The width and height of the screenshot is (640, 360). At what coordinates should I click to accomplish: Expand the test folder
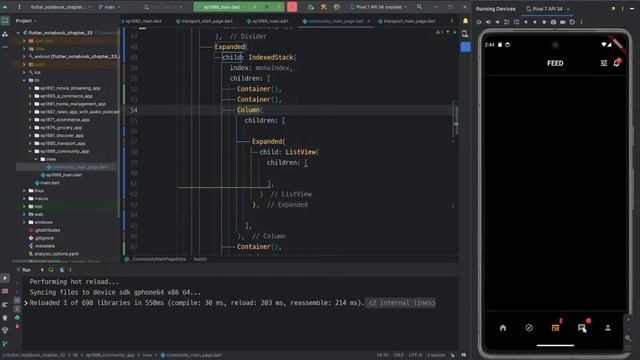tap(24, 207)
